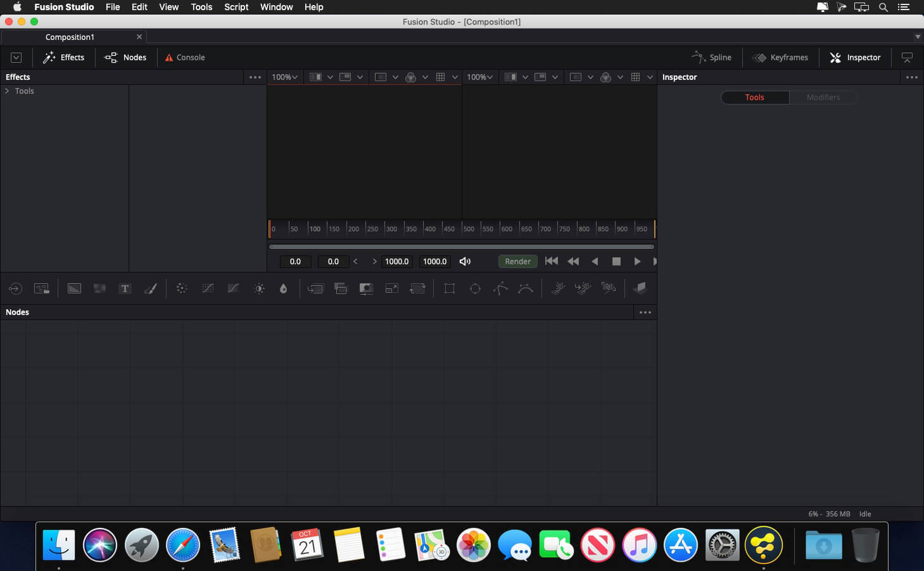
Task: Click the Blur droplet tool icon
Action: 283,288
